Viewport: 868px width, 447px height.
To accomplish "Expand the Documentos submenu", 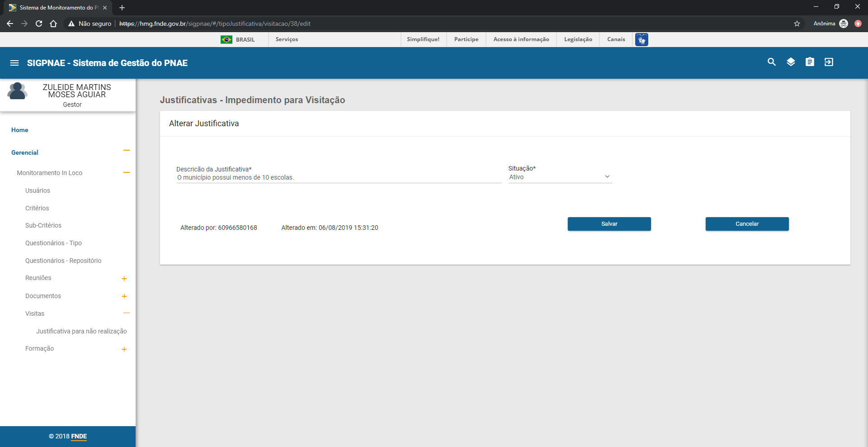I will [124, 296].
